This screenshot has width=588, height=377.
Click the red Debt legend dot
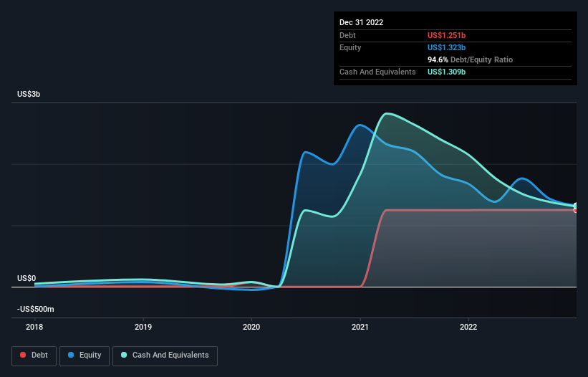tap(23, 355)
